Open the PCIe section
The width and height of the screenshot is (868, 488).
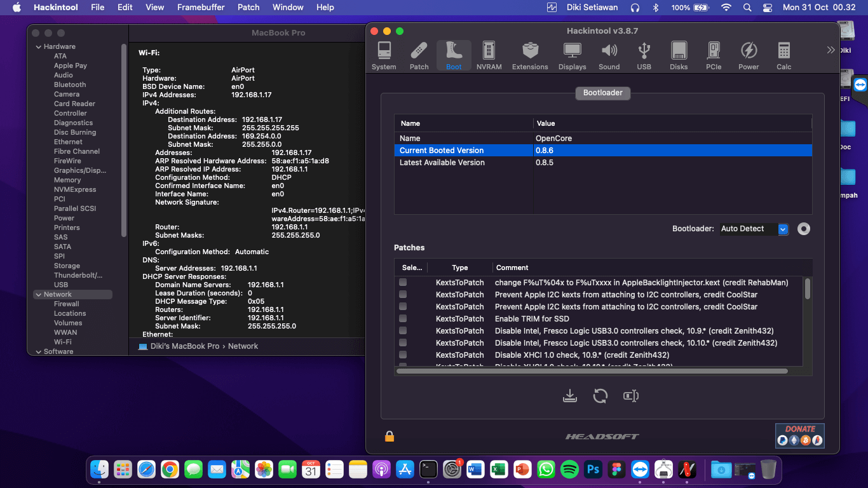(x=714, y=56)
